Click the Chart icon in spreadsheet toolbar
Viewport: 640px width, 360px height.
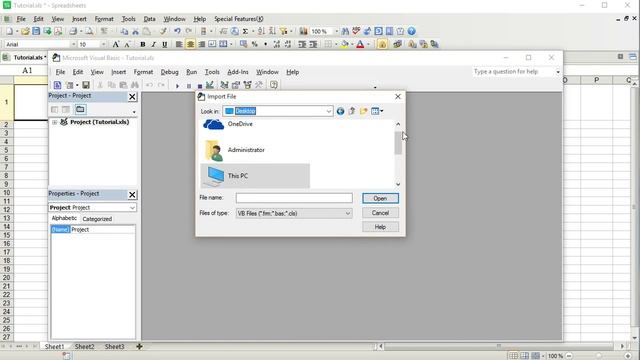(x=303, y=31)
